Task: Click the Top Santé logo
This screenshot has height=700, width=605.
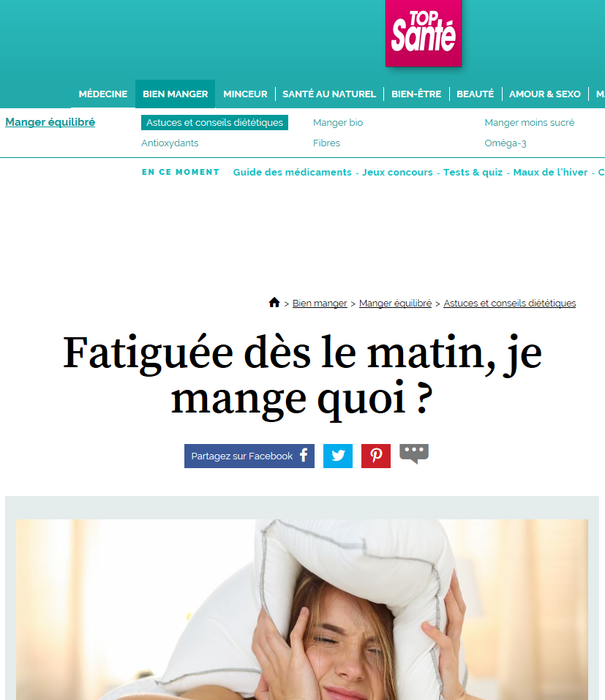Action: tap(423, 33)
